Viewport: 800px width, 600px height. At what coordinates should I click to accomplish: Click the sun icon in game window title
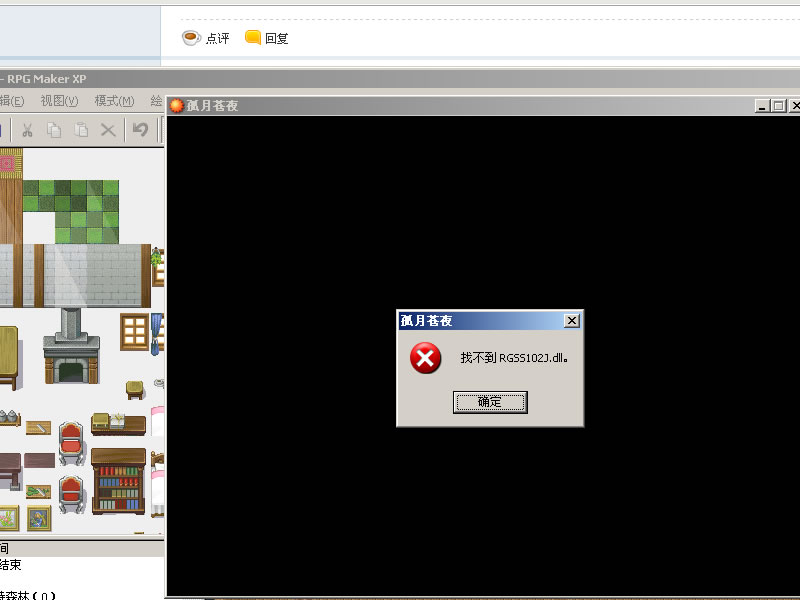177,106
